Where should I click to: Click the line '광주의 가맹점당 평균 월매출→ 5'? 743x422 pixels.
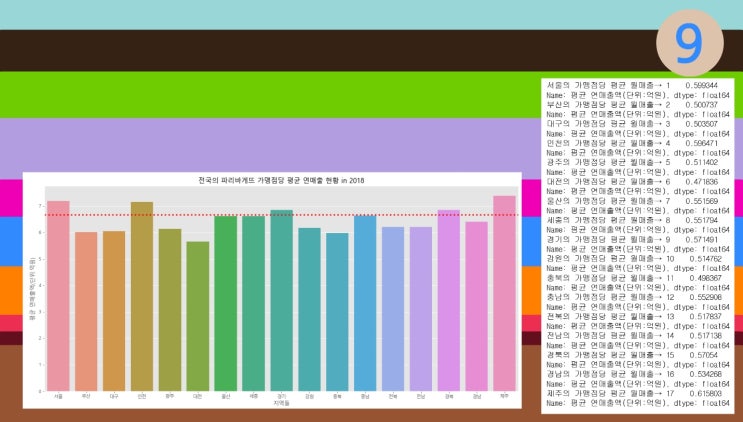(608, 162)
